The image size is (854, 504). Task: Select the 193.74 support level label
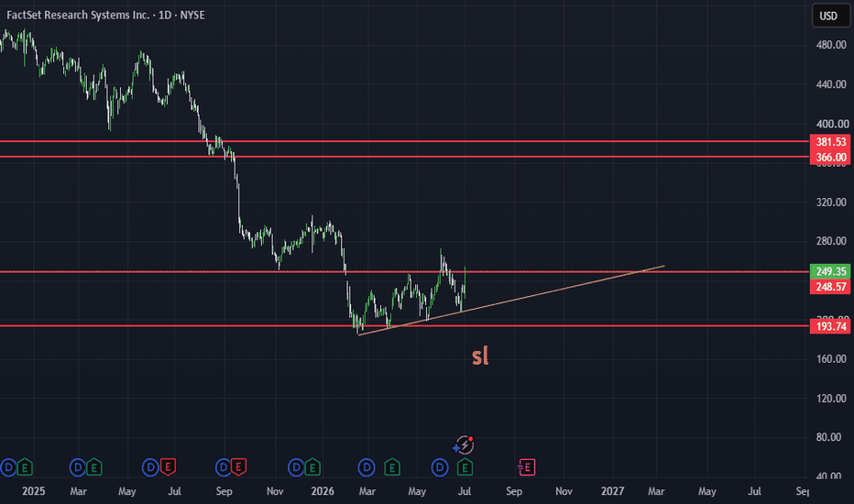point(830,326)
